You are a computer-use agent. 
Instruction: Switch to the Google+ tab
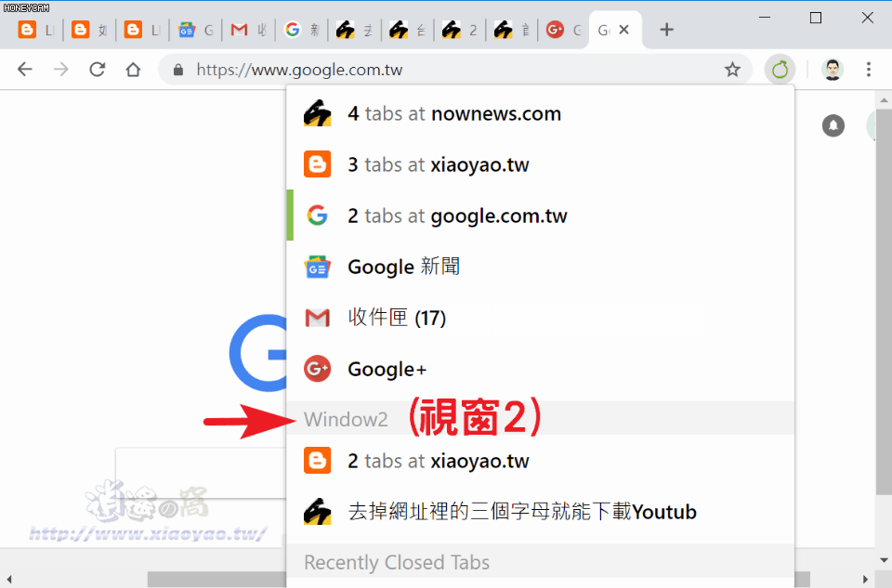pos(564,30)
